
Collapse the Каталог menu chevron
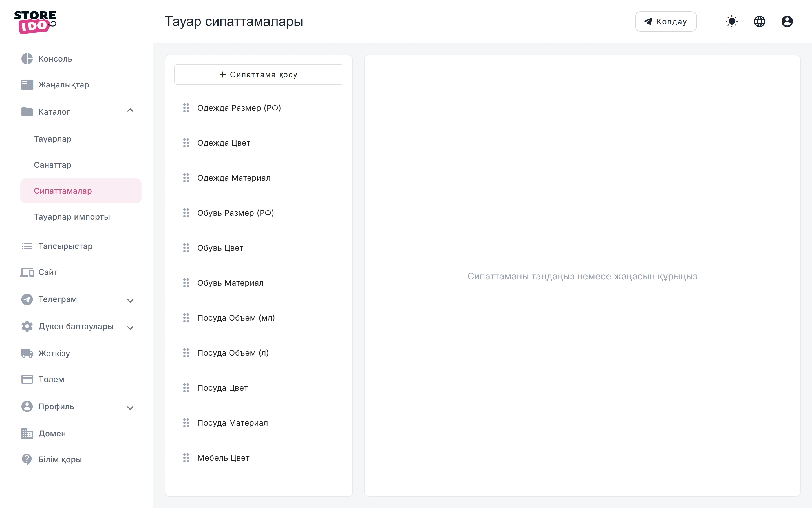tap(130, 111)
